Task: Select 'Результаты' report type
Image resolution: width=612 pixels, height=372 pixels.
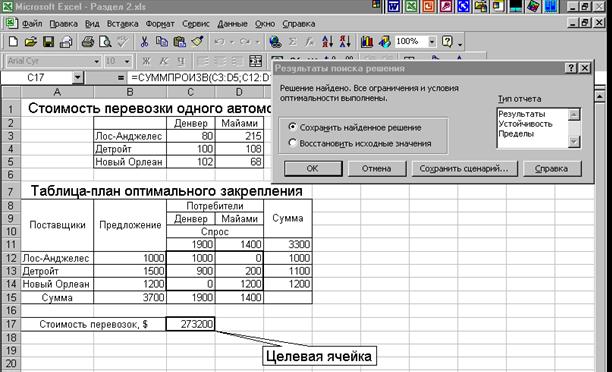Action: [521, 114]
